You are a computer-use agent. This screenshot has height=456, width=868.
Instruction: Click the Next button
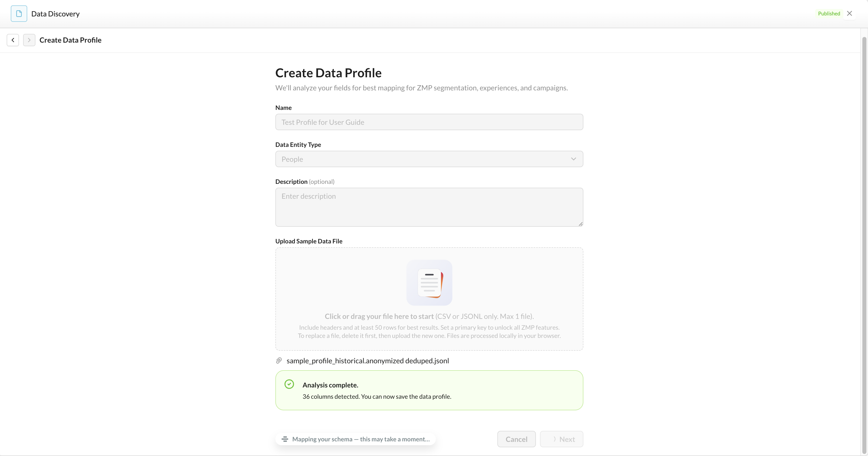(x=562, y=439)
